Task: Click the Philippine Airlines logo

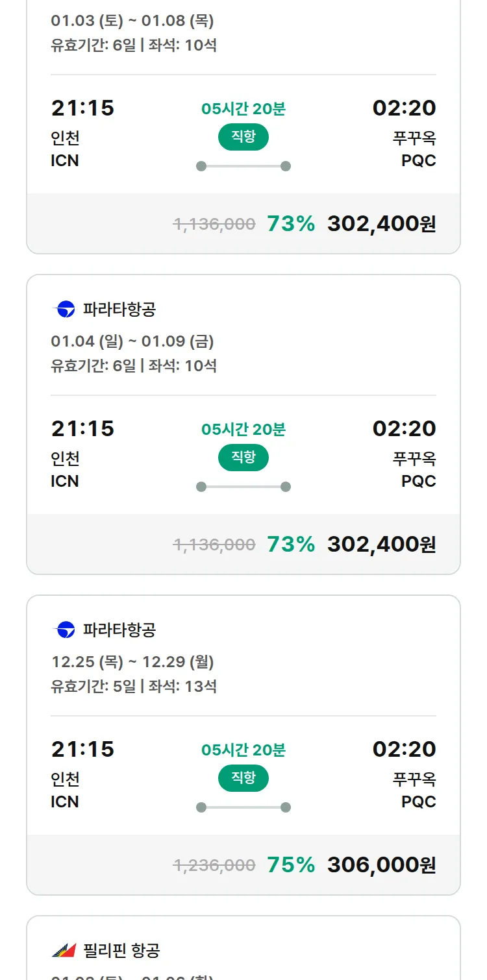Action: [64, 951]
